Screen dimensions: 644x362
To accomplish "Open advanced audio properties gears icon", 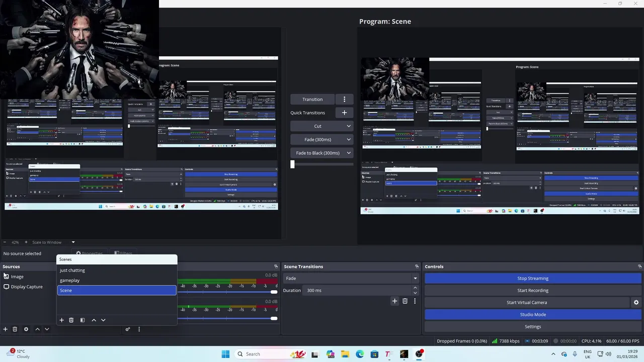I will (128, 329).
